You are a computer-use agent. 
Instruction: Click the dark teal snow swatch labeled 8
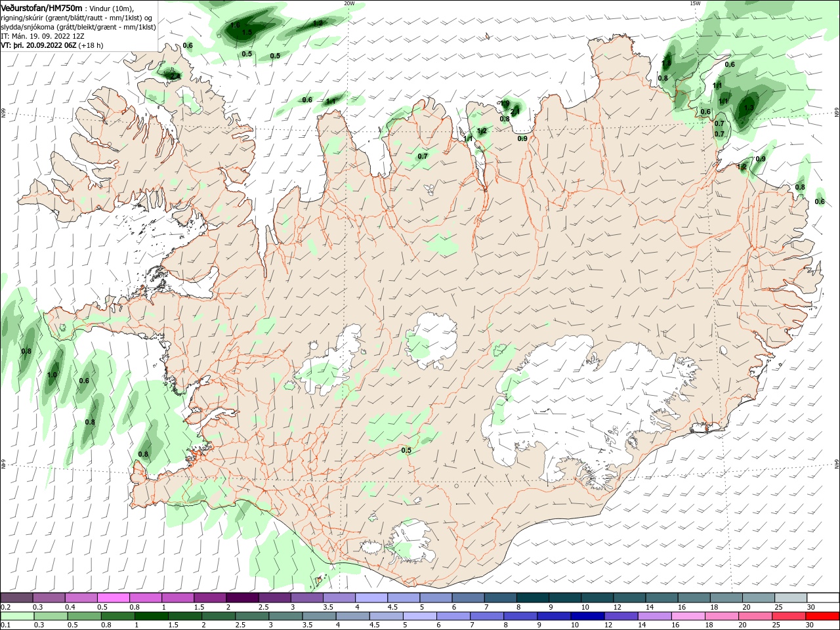533,598
